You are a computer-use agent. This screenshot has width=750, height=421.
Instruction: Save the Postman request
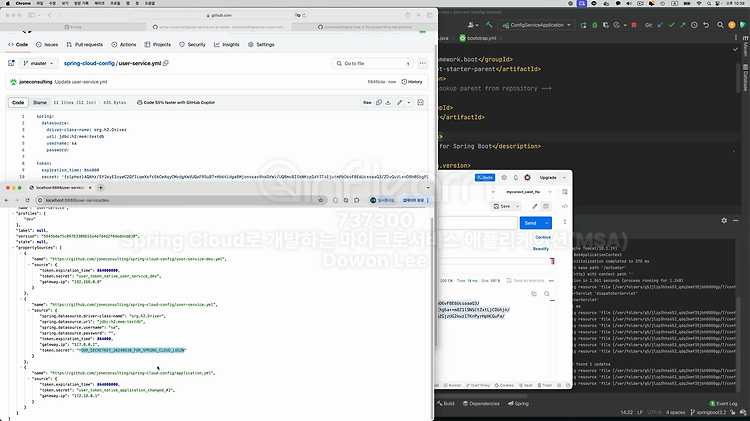502,206
